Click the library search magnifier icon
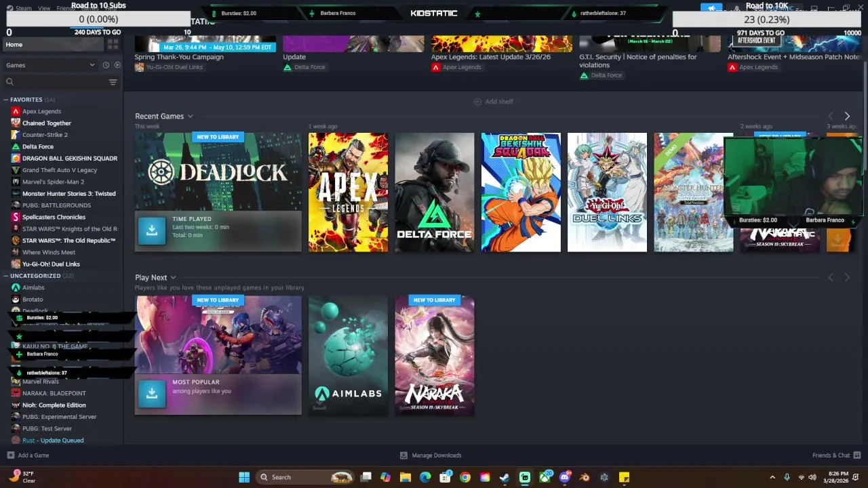 coord(9,82)
